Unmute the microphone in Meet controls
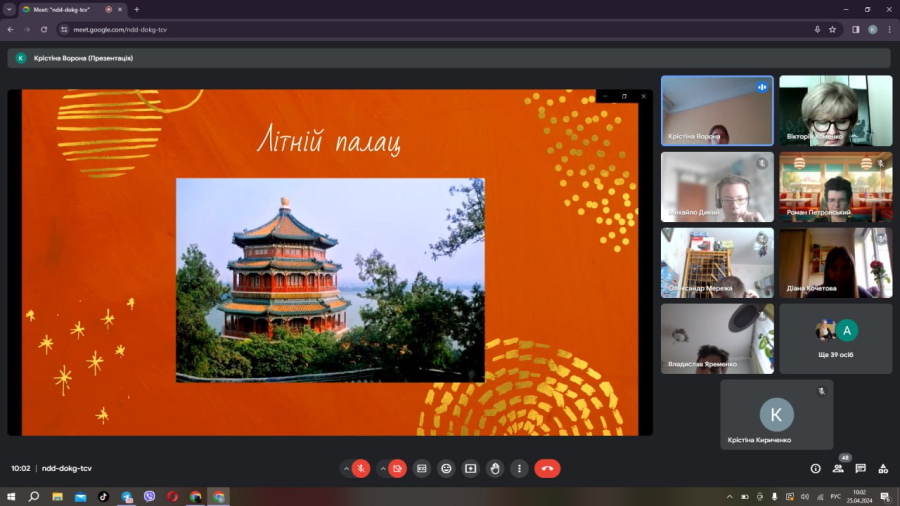 pos(361,469)
